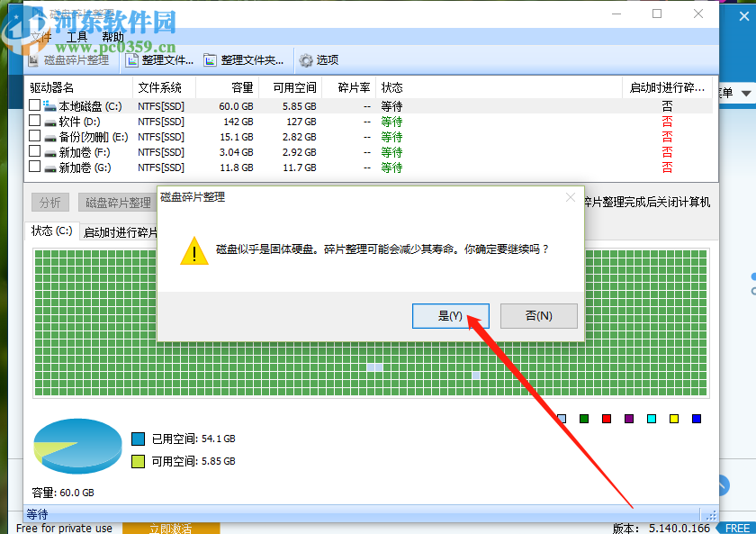Screen dimensions: 756x534
Task: Click the 整理文件 toolbar icon
Action: [x=131, y=60]
